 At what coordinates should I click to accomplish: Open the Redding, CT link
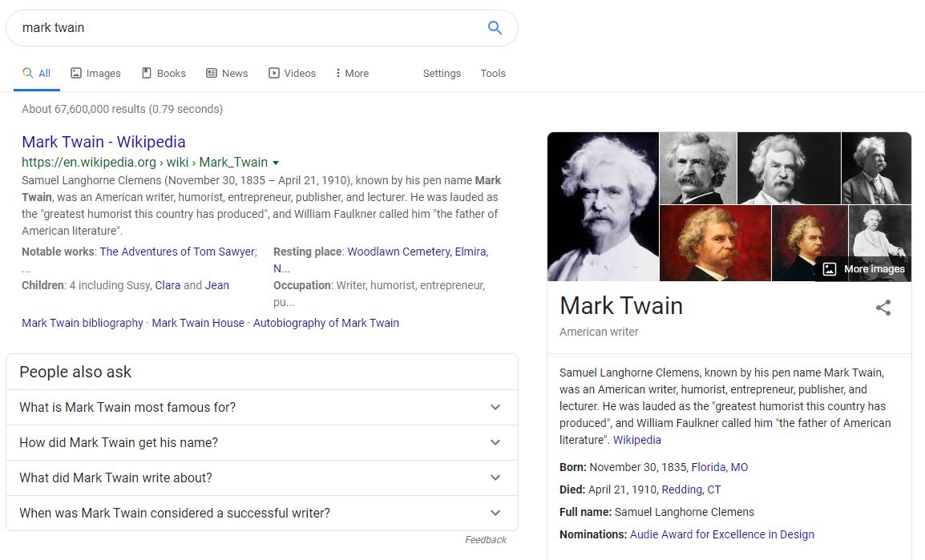[x=692, y=489]
